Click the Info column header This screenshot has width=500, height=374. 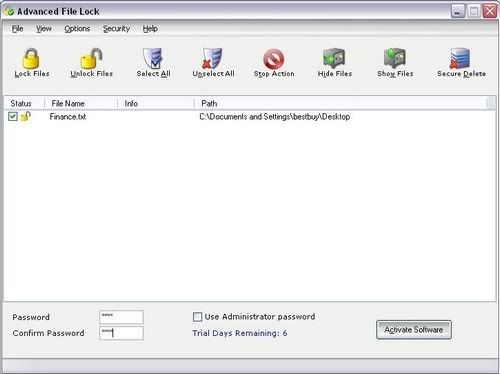(156, 103)
